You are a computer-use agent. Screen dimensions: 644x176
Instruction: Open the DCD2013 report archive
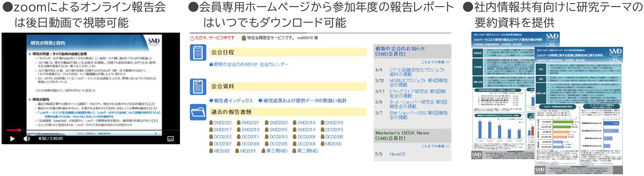click(333, 130)
